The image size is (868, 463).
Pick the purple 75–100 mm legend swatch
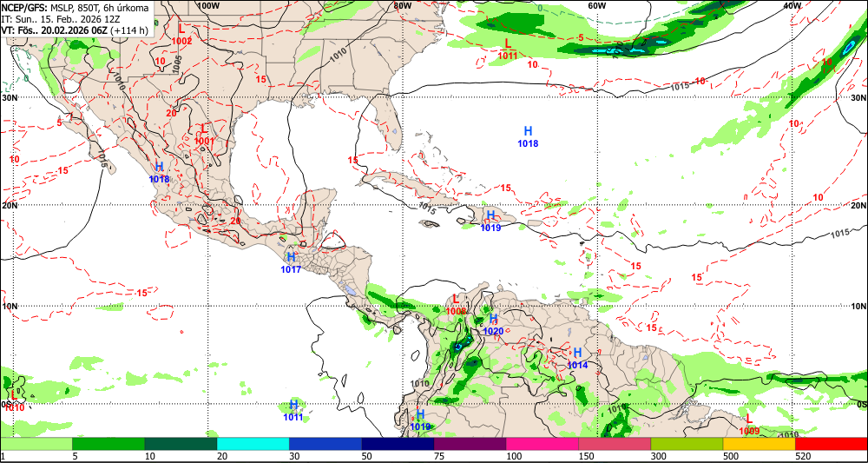[470, 444]
